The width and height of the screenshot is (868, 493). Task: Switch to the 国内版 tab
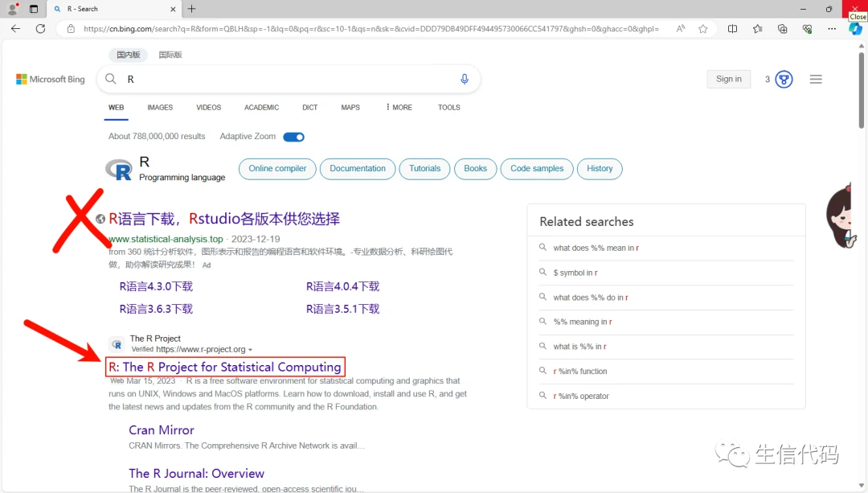pyautogui.click(x=129, y=55)
